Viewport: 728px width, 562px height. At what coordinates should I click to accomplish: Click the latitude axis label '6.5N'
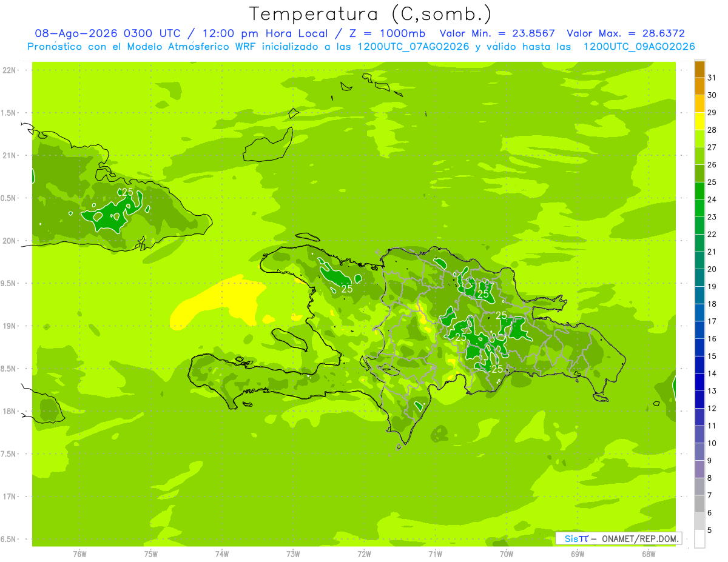(9, 539)
